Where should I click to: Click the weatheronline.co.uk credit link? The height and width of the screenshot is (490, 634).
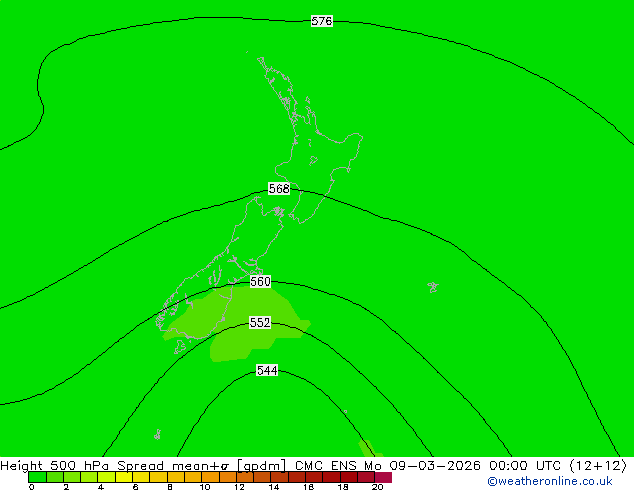click(x=550, y=481)
